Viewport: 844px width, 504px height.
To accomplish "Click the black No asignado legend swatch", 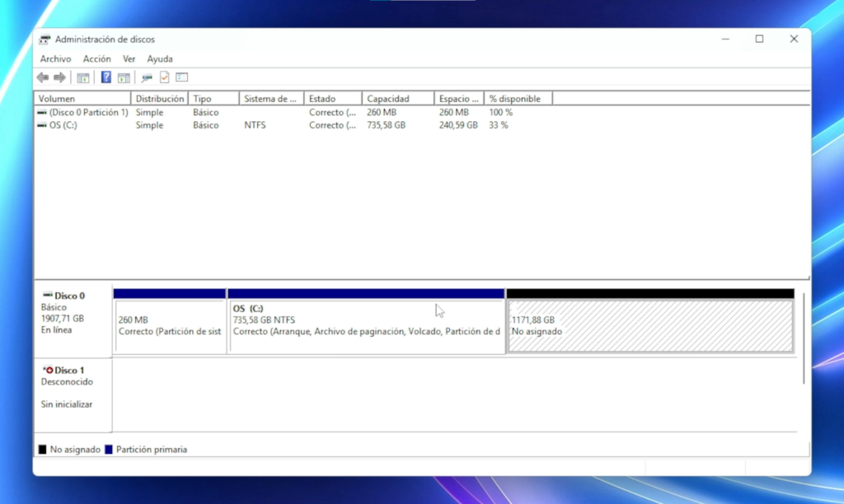I will point(43,449).
